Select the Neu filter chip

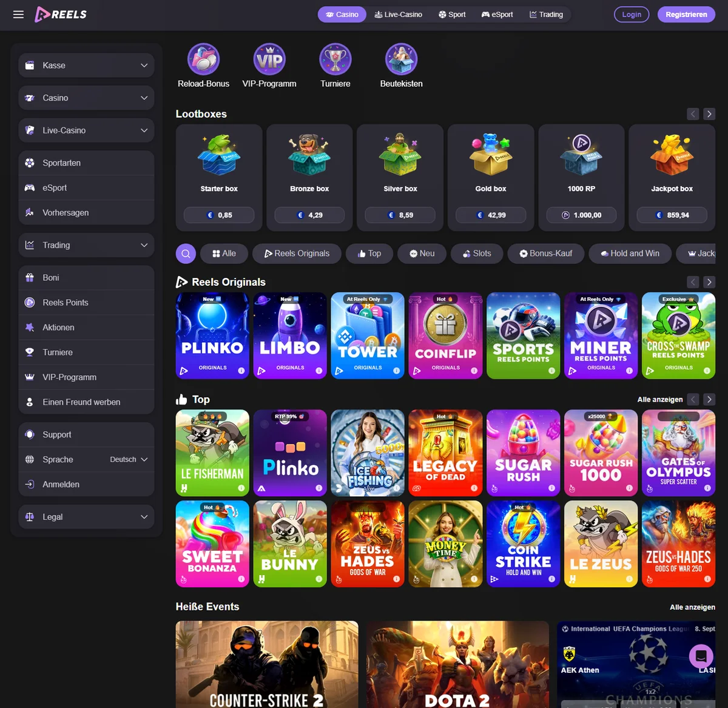[422, 254]
